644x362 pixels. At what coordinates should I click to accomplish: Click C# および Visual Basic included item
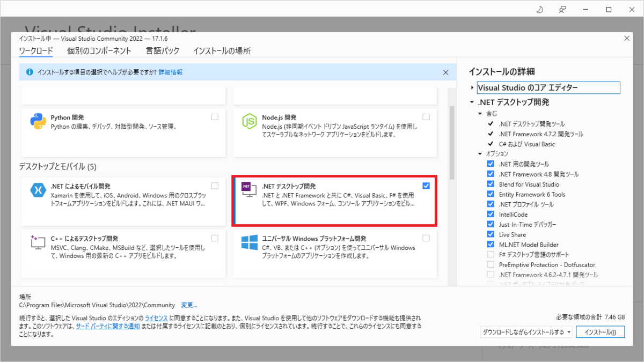click(526, 144)
